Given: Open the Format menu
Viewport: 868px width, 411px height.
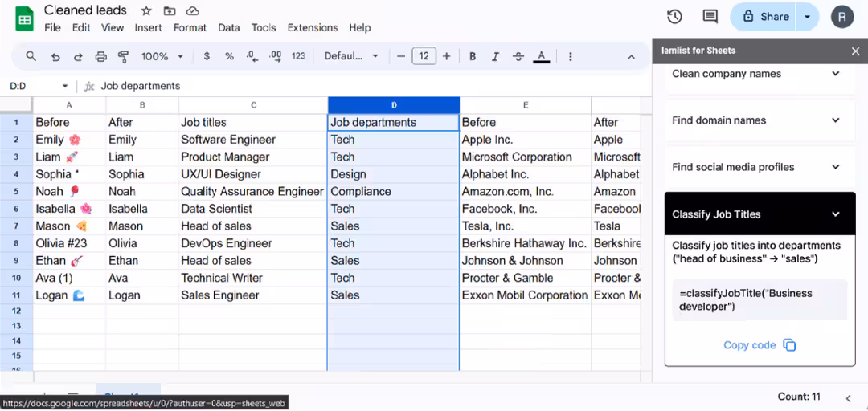Looking at the screenshot, I should 190,27.
